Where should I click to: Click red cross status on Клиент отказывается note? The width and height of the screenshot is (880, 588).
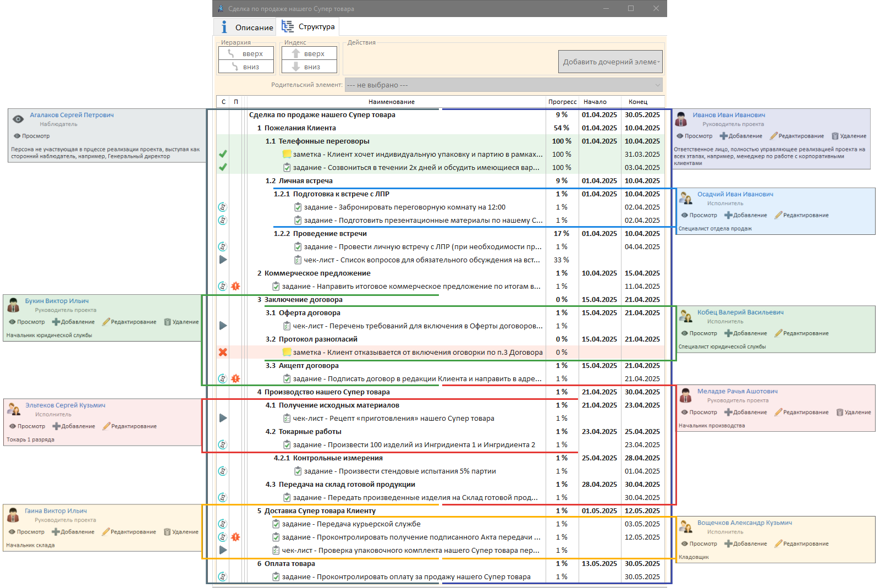(x=223, y=352)
